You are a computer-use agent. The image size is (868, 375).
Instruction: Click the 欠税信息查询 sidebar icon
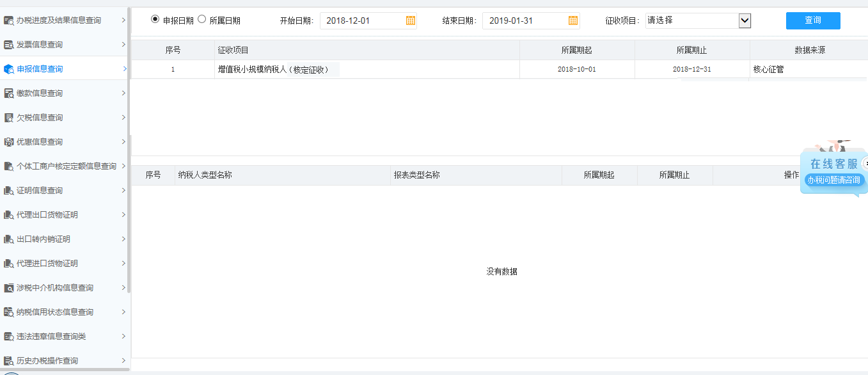(x=9, y=118)
